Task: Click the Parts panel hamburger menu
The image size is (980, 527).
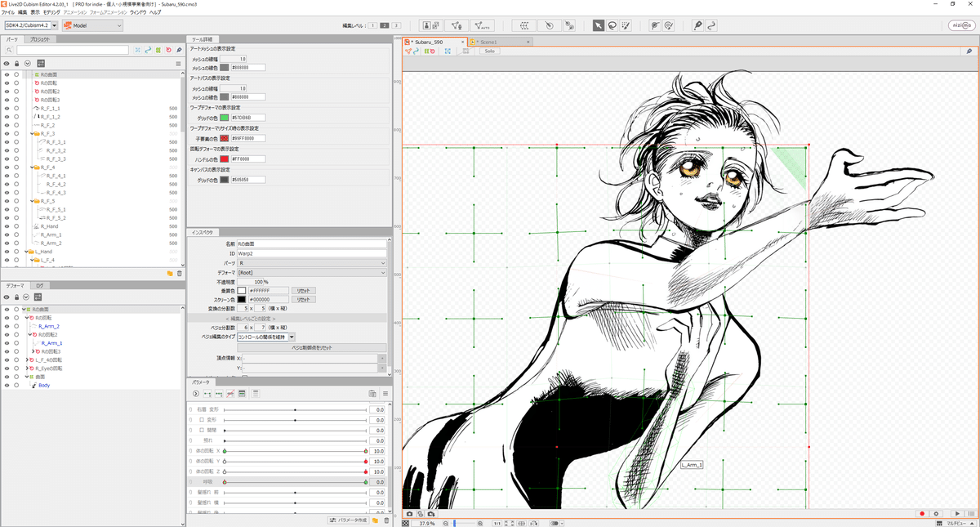Action: pyautogui.click(x=178, y=63)
